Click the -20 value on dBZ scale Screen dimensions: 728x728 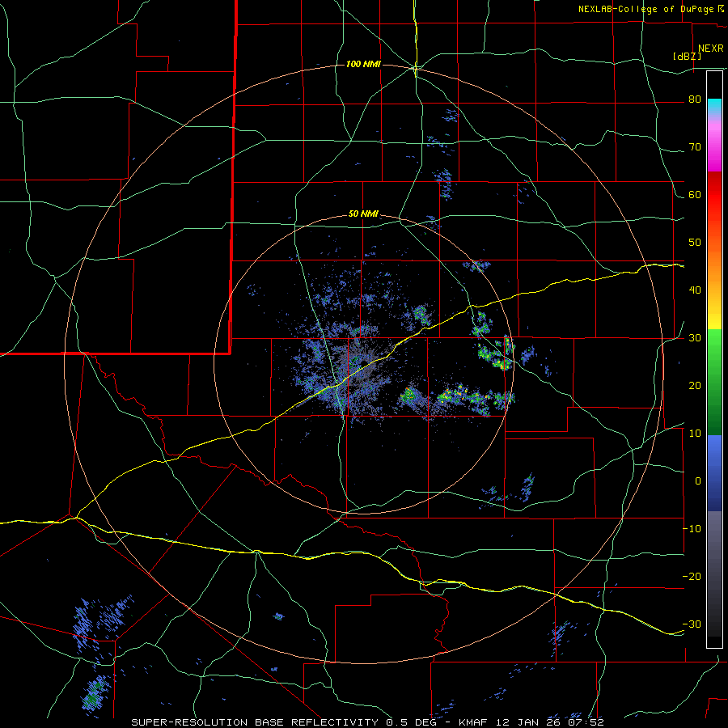click(692, 576)
